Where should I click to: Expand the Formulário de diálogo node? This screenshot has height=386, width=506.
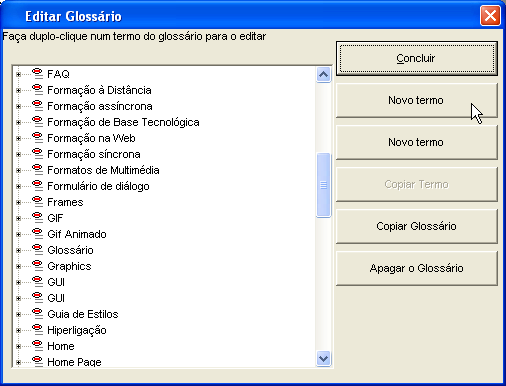click(x=18, y=186)
